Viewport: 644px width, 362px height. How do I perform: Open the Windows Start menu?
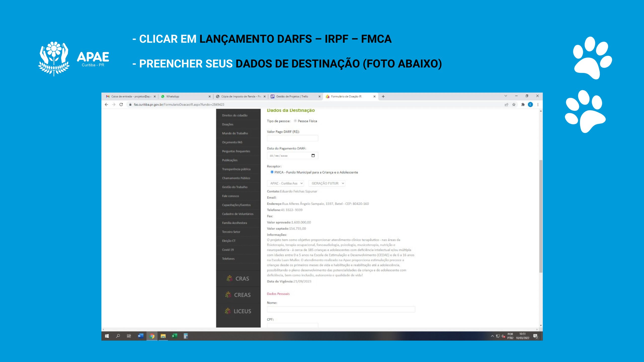tap(107, 336)
